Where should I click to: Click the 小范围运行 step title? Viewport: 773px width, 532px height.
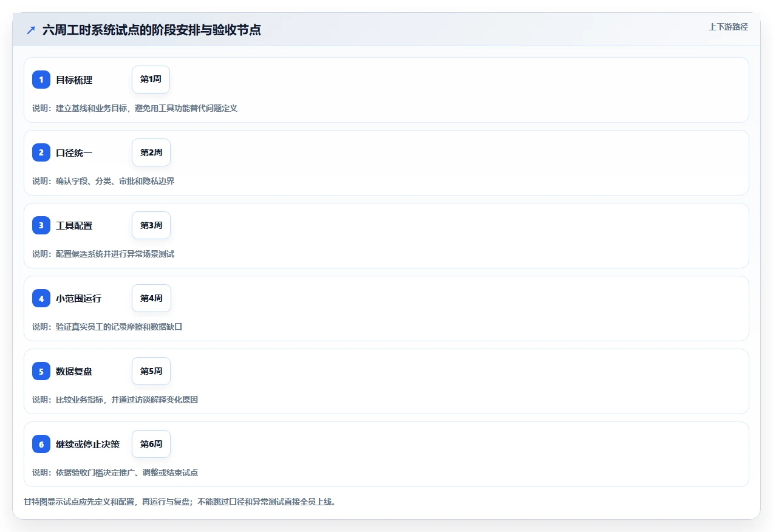pyautogui.click(x=79, y=298)
